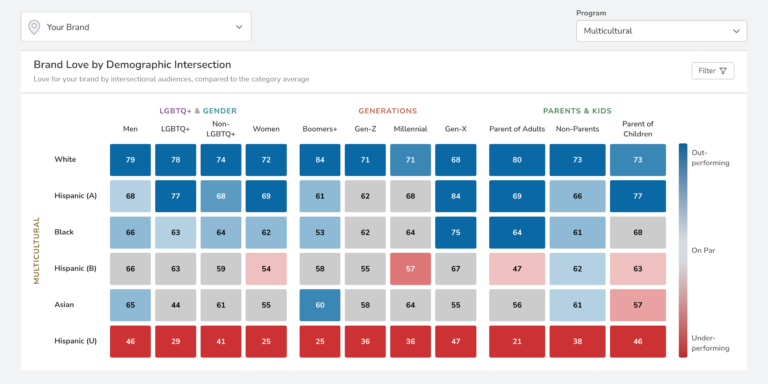The width and height of the screenshot is (768, 384).
Task: Click the funnel icon in the Filter button
Action: click(723, 71)
